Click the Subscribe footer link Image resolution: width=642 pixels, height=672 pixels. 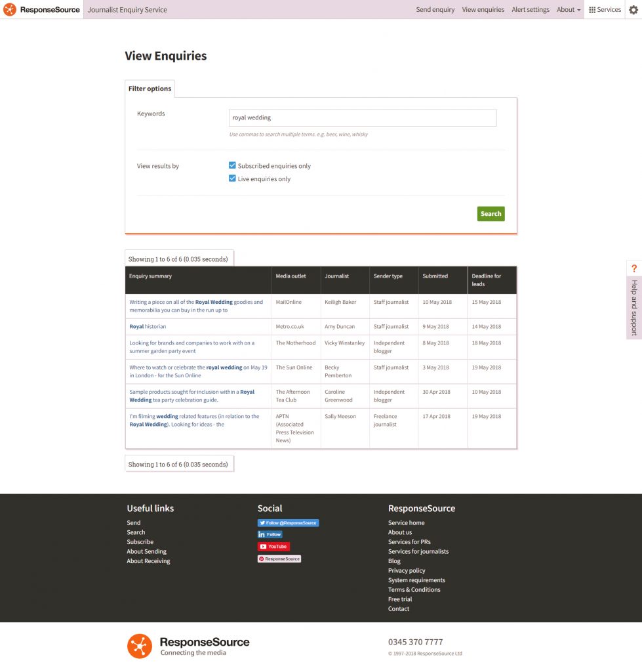click(x=140, y=541)
